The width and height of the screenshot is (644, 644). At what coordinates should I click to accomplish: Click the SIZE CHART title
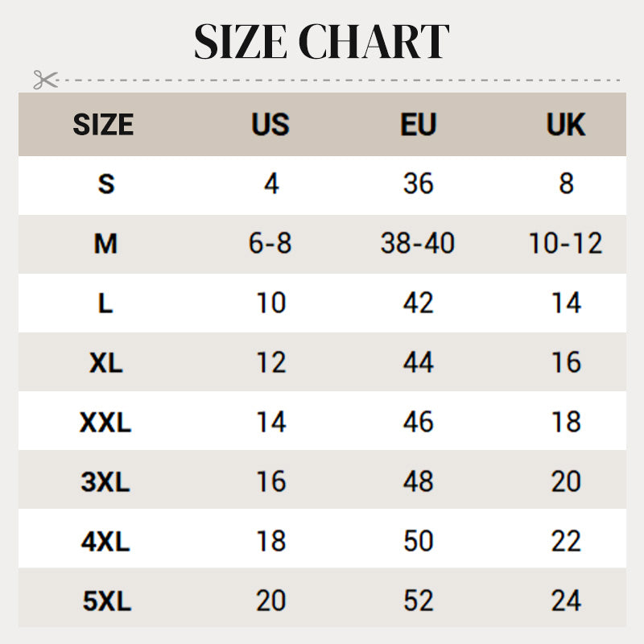321,42
